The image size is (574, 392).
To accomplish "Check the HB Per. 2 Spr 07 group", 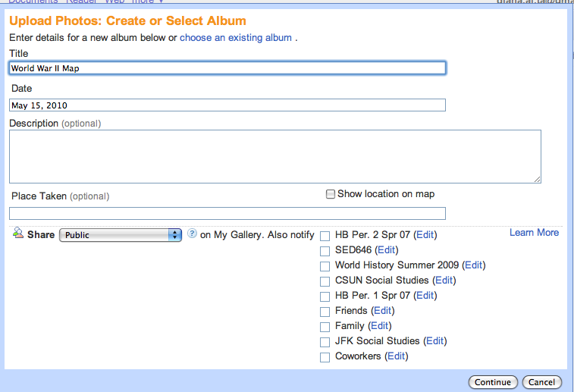I will [325, 236].
